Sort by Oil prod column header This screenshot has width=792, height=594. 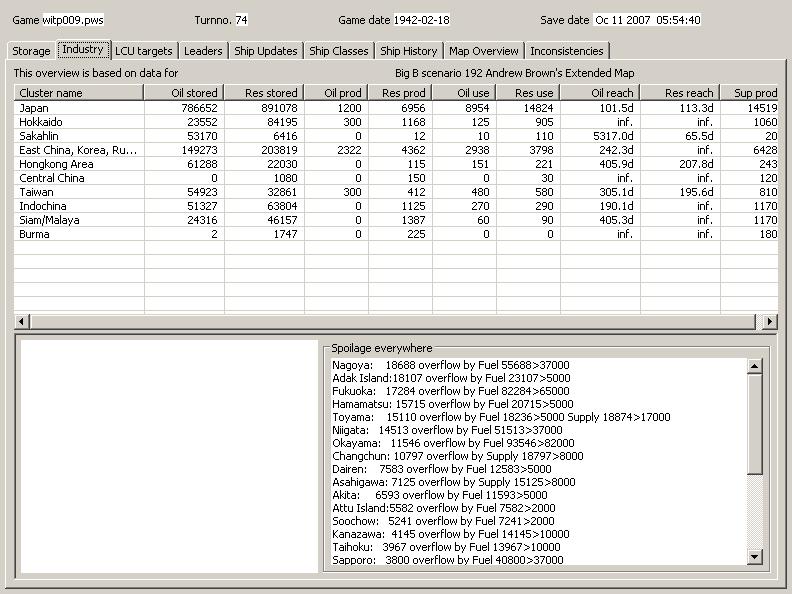(x=336, y=93)
